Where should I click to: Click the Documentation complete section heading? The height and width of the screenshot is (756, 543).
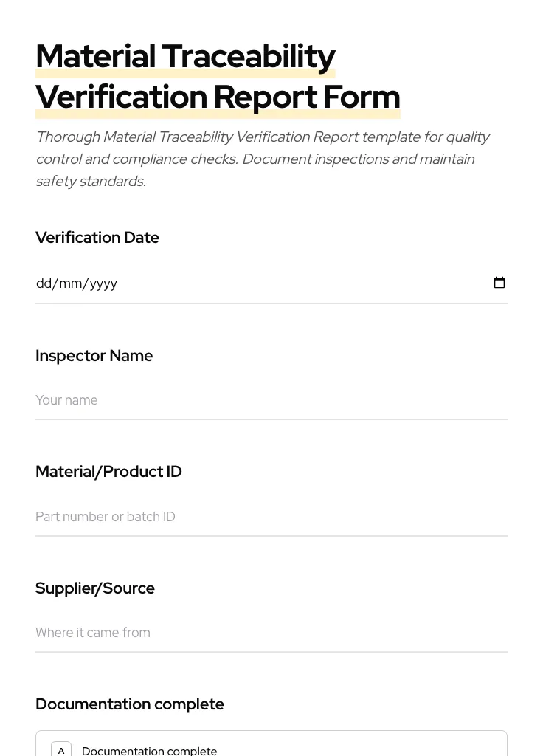point(130,704)
